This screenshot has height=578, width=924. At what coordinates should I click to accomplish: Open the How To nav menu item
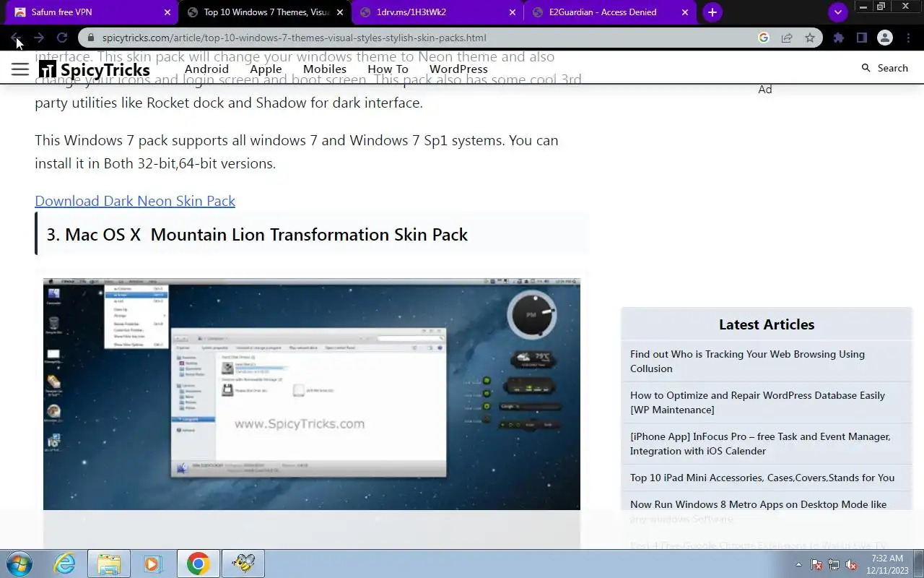coord(388,69)
